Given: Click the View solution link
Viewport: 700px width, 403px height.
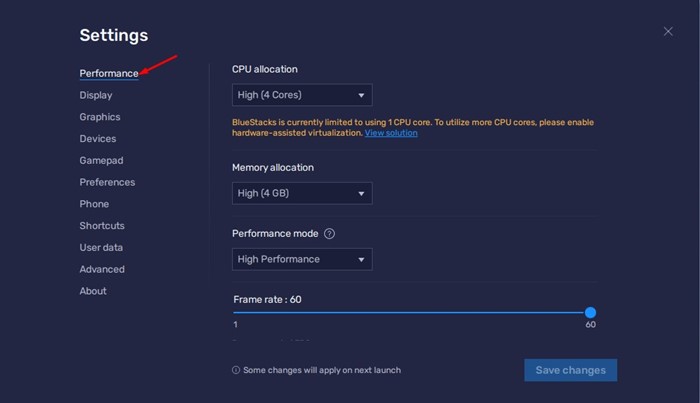Looking at the screenshot, I should point(391,133).
